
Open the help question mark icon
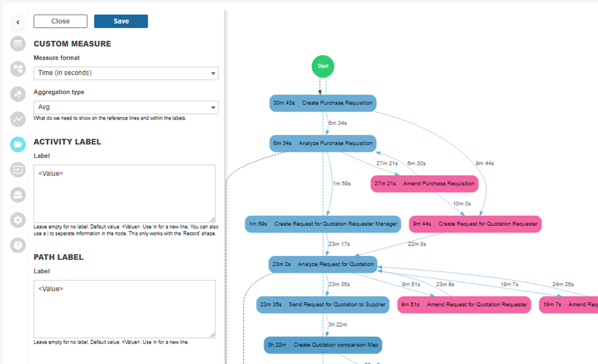tap(18, 245)
